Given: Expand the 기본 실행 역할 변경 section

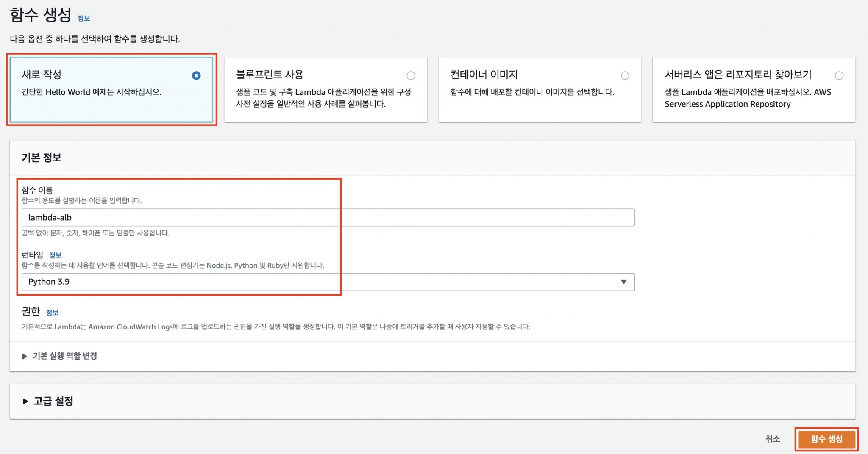Looking at the screenshot, I should pos(64,356).
